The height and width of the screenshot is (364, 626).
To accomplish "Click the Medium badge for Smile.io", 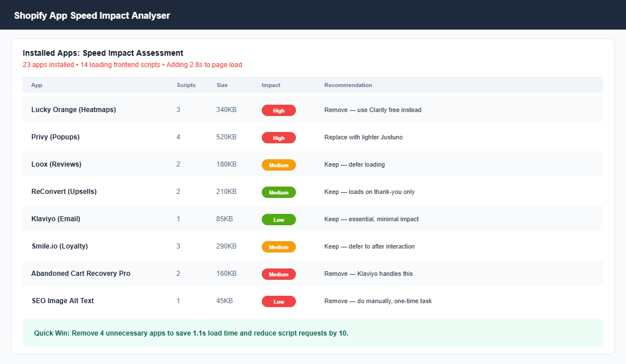I will (278, 246).
